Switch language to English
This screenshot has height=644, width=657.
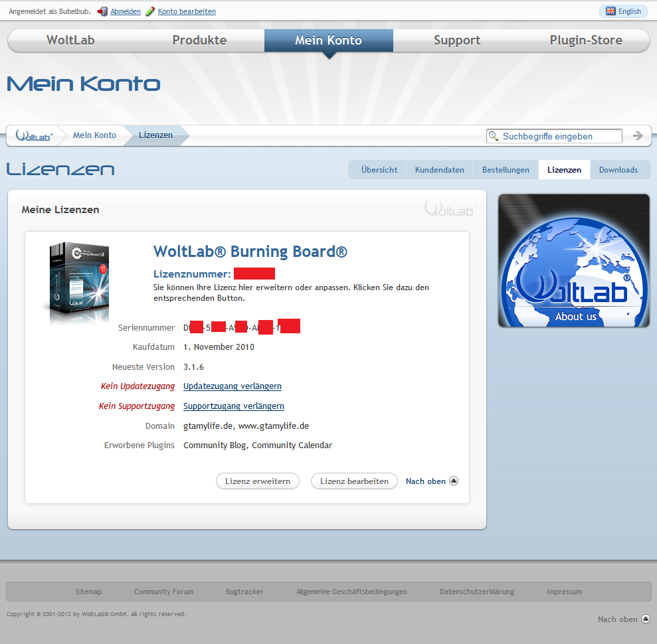(x=624, y=11)
